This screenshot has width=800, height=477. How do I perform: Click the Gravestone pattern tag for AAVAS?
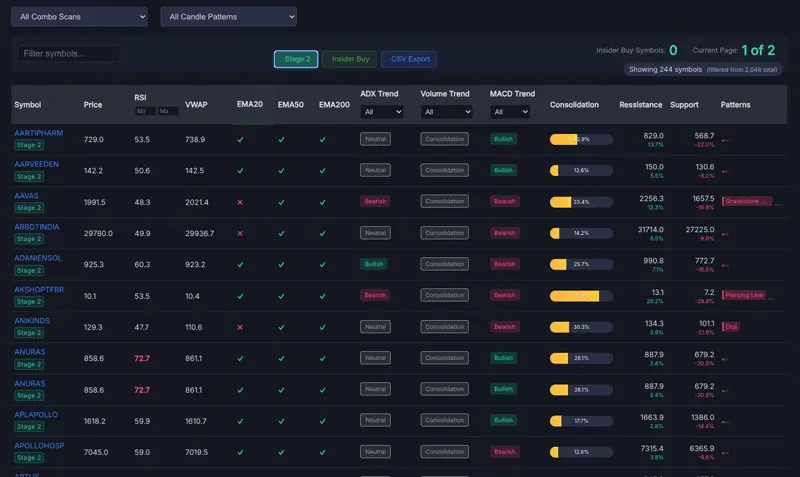[x=747, y=202]
